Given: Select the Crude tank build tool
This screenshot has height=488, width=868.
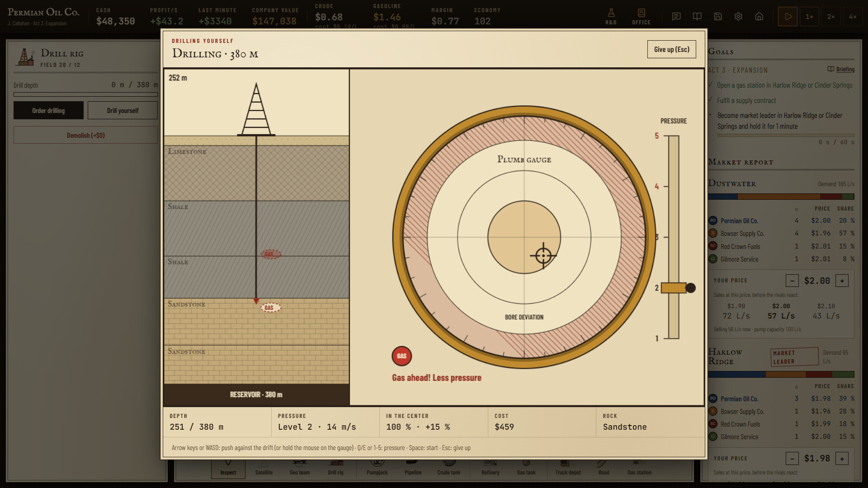Looking at the screenshot, I should 449,468.
